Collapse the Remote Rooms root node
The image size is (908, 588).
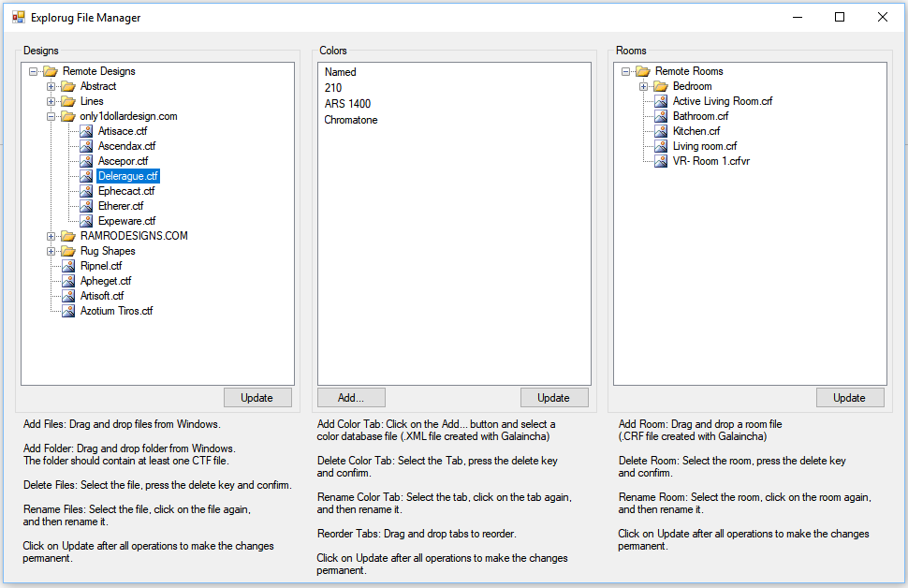click(626, 71)
